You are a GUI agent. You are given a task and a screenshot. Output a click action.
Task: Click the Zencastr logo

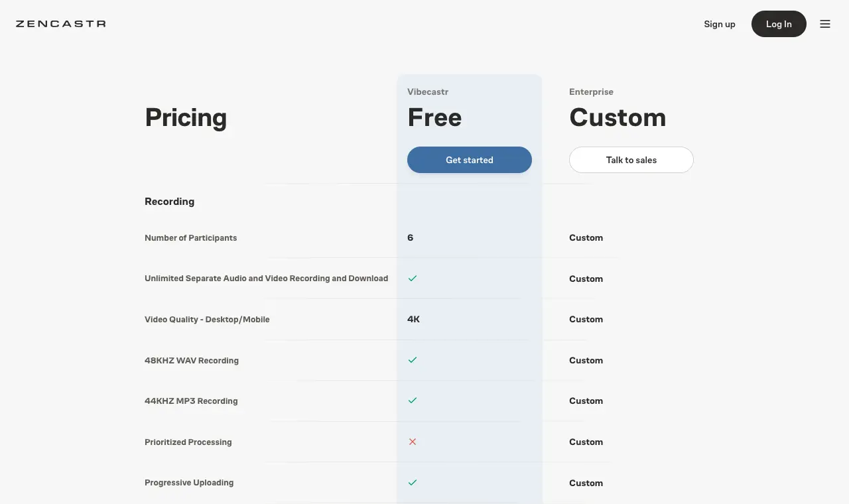point(61,24)
